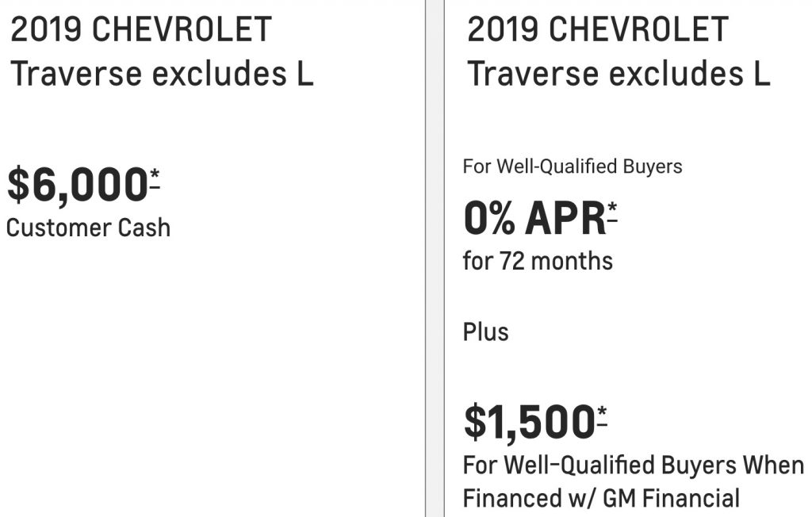Select the 'for 72 months' text

tap(538, 261)
